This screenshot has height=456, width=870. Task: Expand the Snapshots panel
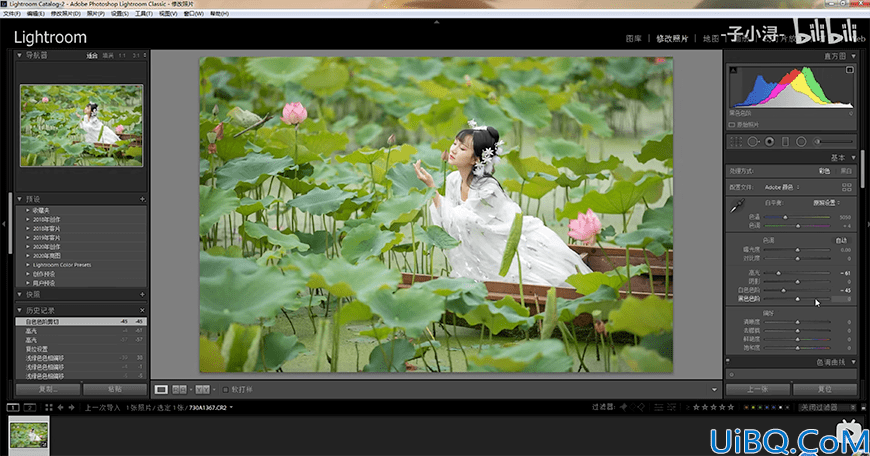pos(19,295)
